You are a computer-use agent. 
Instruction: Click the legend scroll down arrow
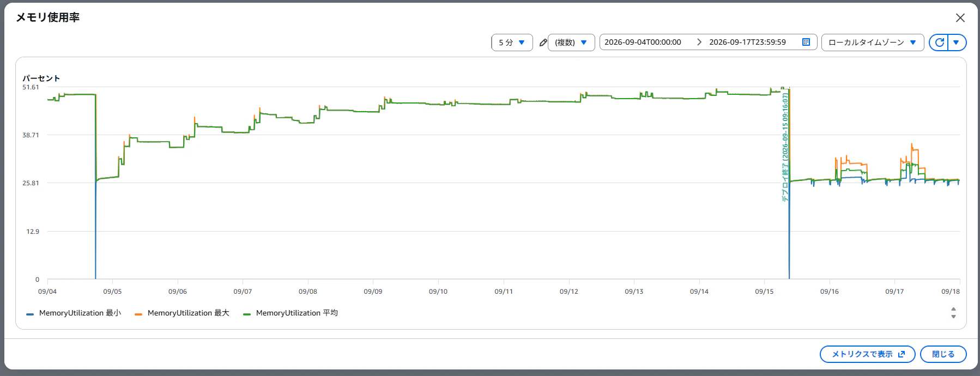[x=953, y=316]
